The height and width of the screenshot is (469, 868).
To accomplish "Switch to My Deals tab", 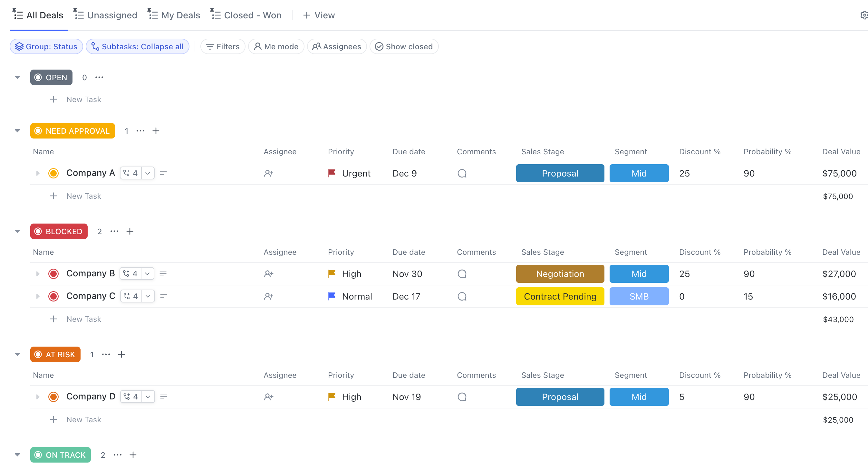I will coord(174,15).
